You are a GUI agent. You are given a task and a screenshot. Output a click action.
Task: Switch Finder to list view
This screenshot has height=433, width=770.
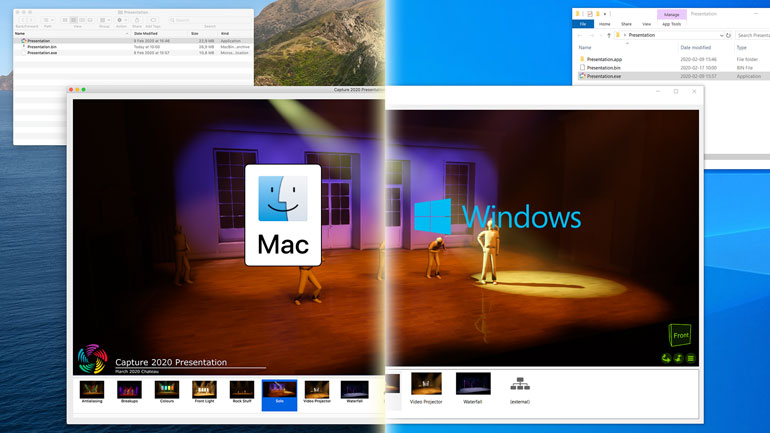74,20
